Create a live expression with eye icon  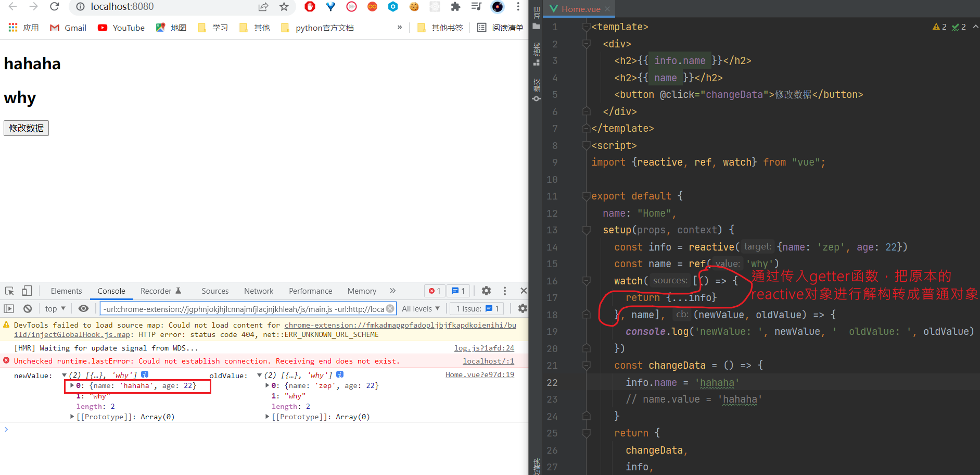point(83,308)
